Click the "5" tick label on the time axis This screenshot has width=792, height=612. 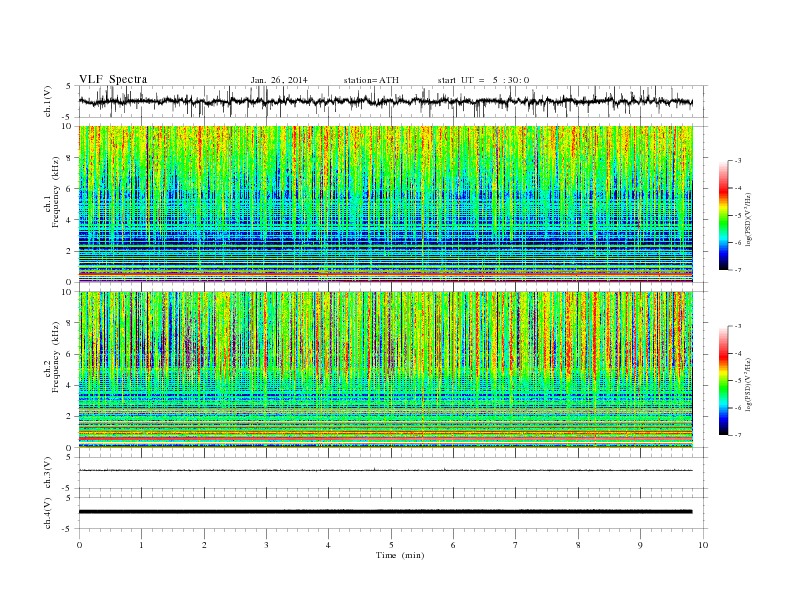pos(391,545)
